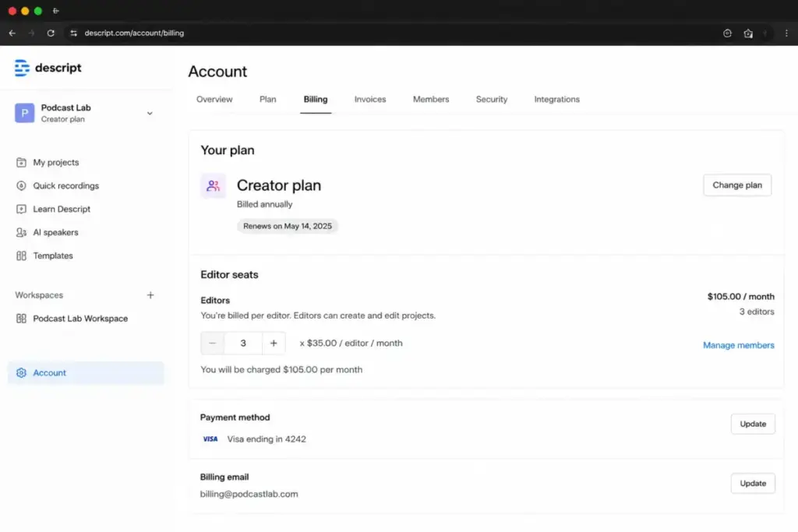The image size is (798, 532).
Task: Click the browser back arrow
Action: pyautogui.click(x=12, y=33)
